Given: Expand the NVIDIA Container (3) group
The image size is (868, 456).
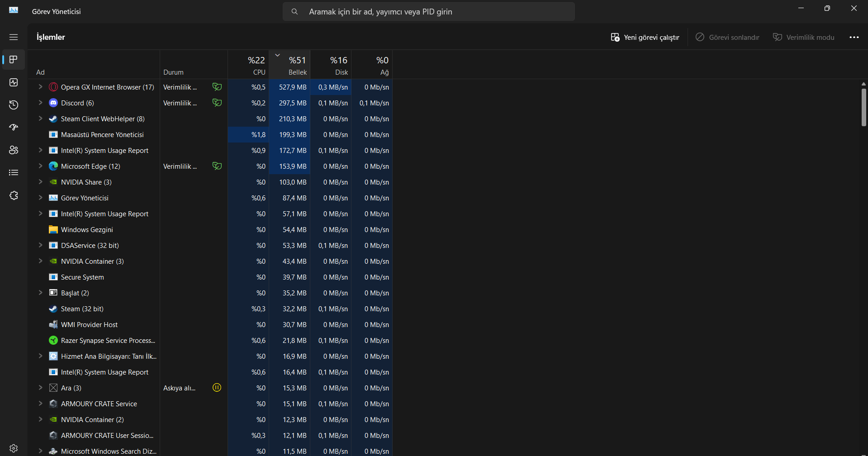Looking at the screenshot, I should click(40, 261).
